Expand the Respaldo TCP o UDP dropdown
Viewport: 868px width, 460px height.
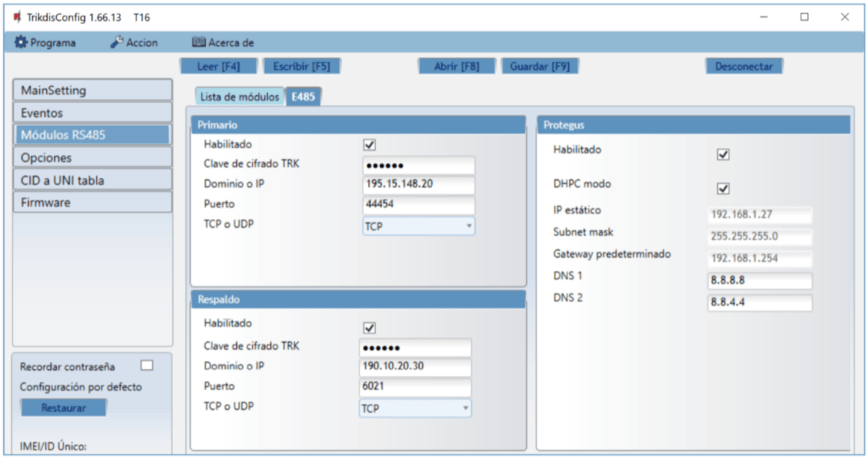tap(415, 409)
